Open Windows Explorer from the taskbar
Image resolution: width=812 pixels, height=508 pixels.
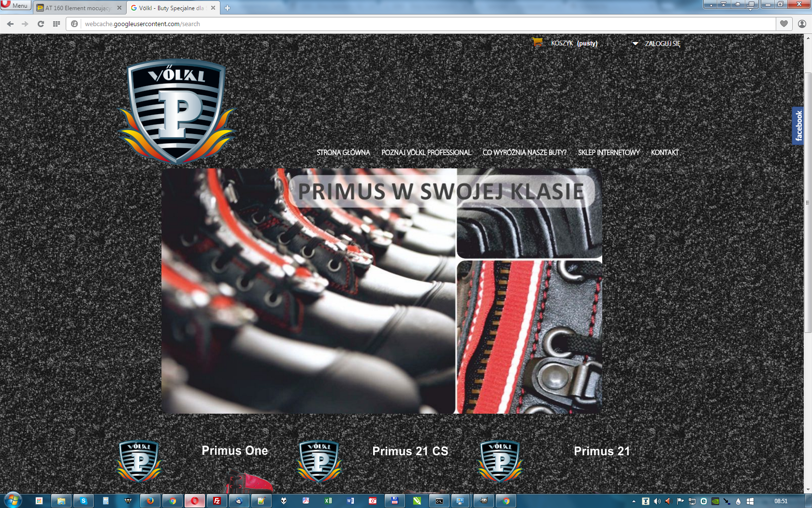(61, 501)
